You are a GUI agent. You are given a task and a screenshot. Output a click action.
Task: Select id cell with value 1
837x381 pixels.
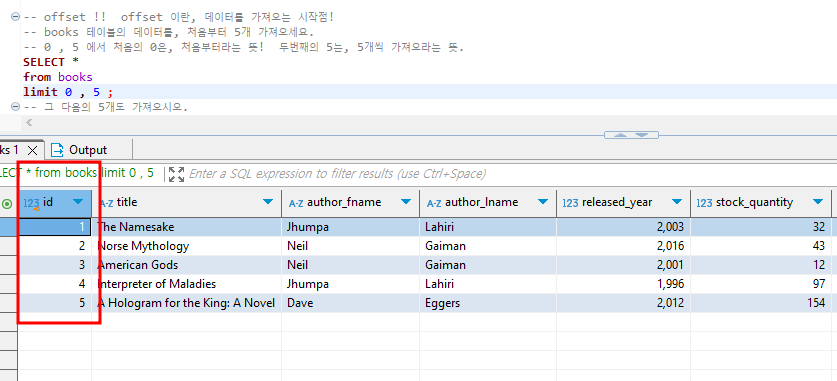[54, 227]
